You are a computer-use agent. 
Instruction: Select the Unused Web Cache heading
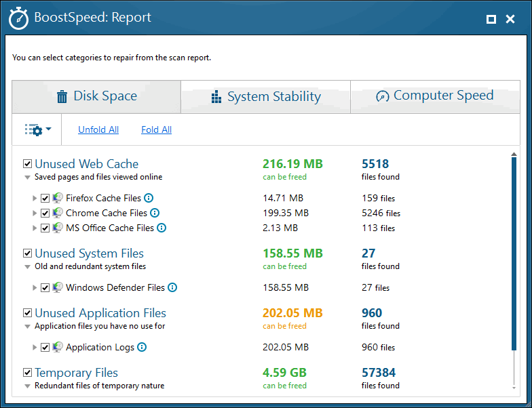pyautogui.click(x=87, y=164)
